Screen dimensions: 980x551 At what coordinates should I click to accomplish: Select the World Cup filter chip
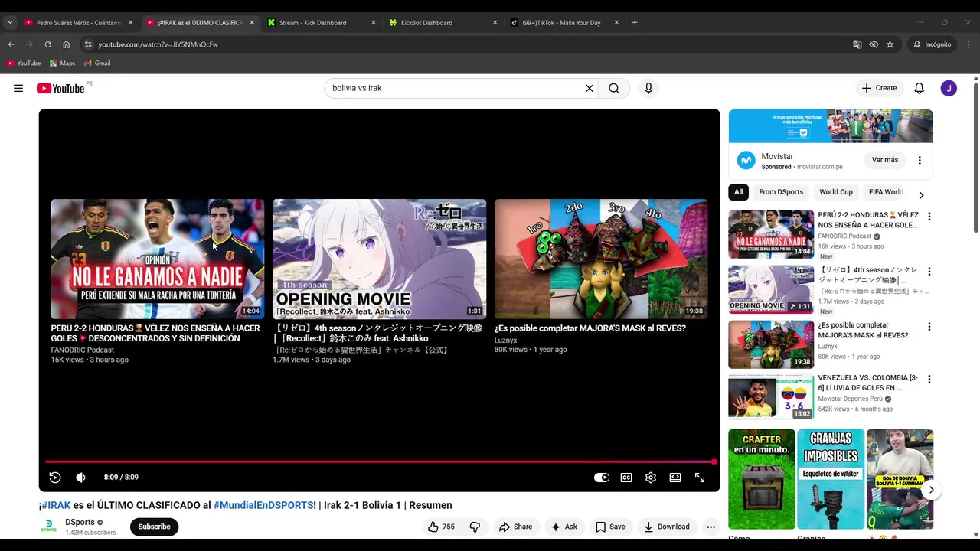(x=836, y=192)
